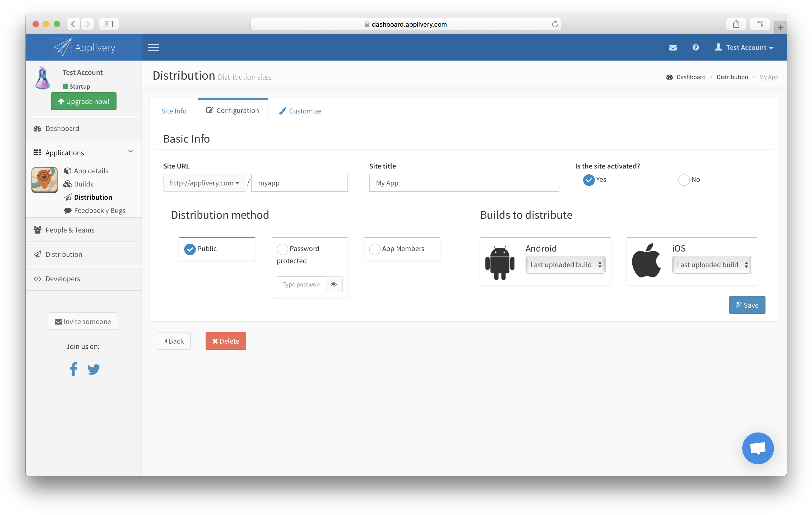
Task: Open the iOS build dropdown
Action: (712, 265)
